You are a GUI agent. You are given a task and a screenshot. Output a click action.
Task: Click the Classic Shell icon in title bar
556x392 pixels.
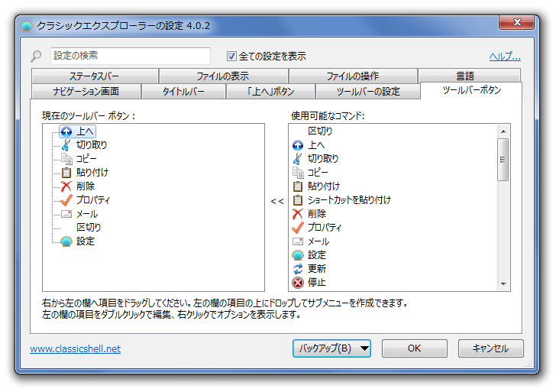point(27,26)
